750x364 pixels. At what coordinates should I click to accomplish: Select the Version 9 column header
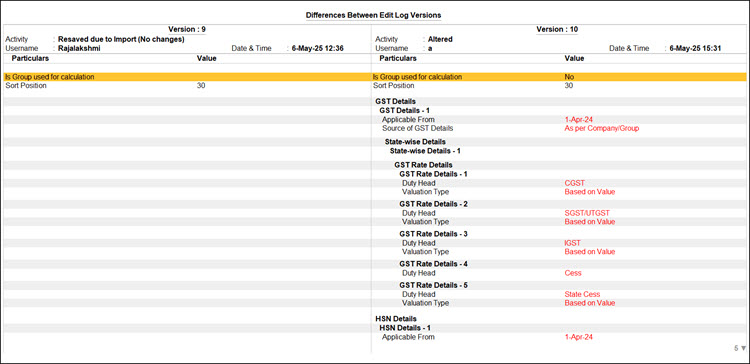coord(187,29)
